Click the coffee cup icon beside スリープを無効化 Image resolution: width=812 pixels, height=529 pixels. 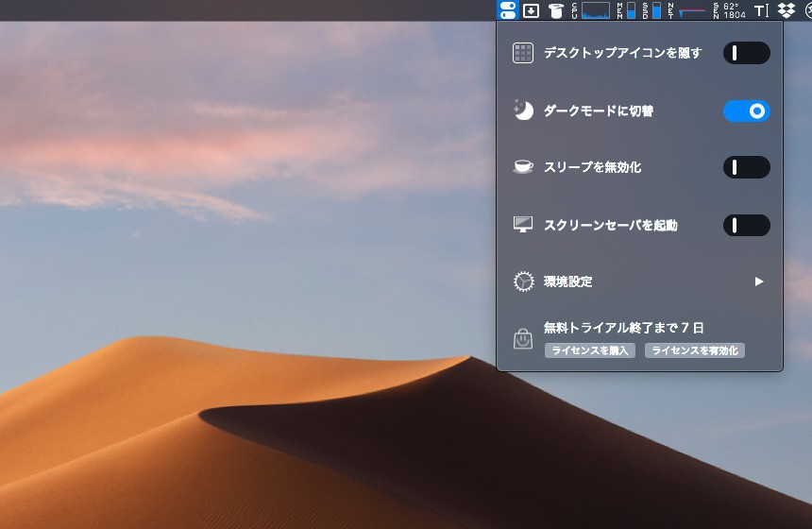pyautogui.click(x=523, y=167)
